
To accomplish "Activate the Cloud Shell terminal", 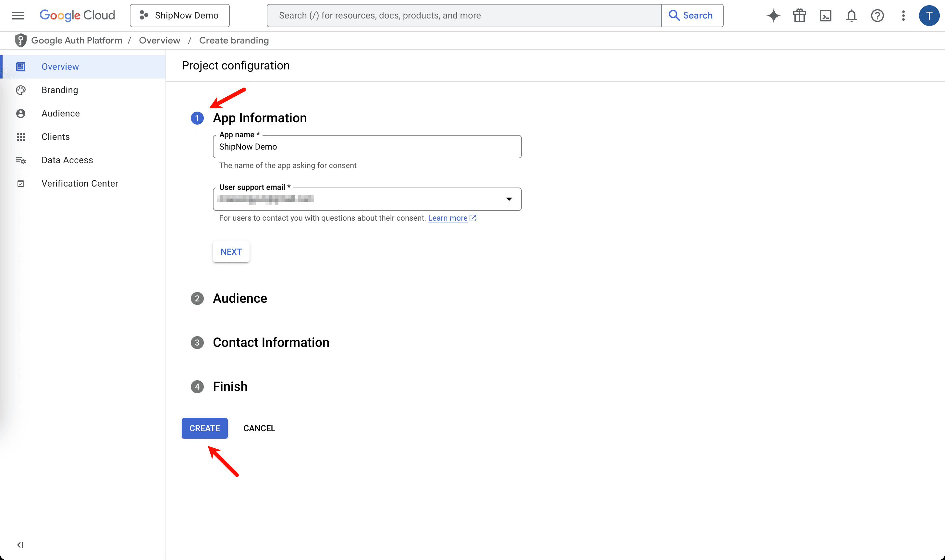I will click(x=825, y=16).
